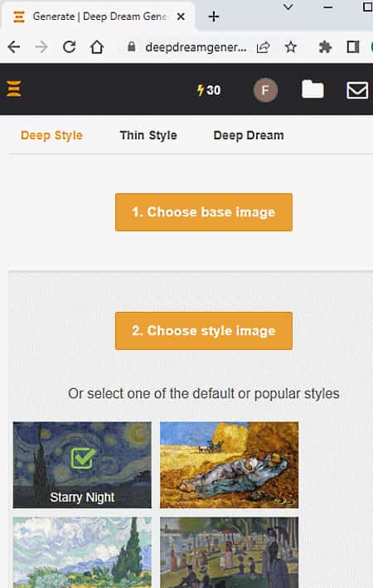Viewport: 373px width, 588px height.
Task: Click the Deep Dream Generator logo icon
Action: click(x=14, y=89)
